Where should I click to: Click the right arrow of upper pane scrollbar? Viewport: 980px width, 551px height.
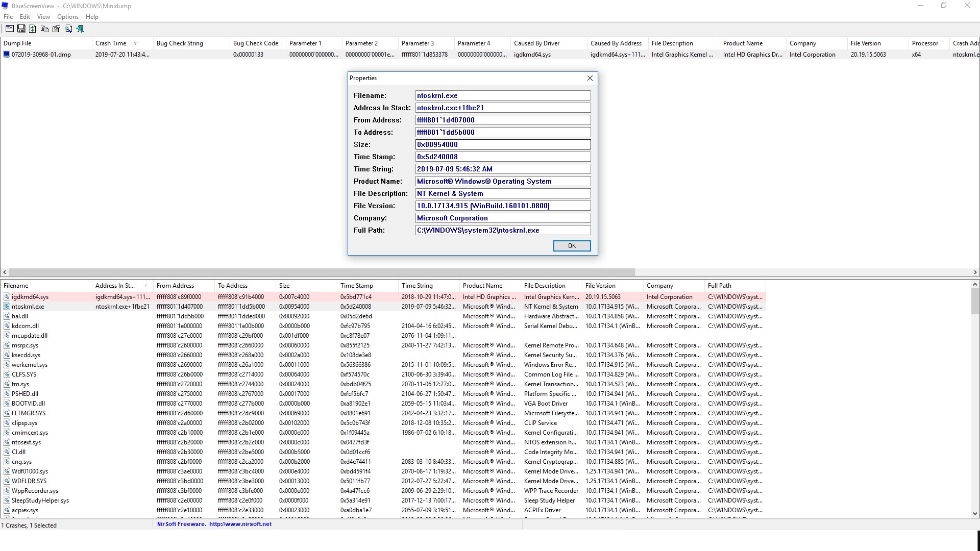pos(975,272)
